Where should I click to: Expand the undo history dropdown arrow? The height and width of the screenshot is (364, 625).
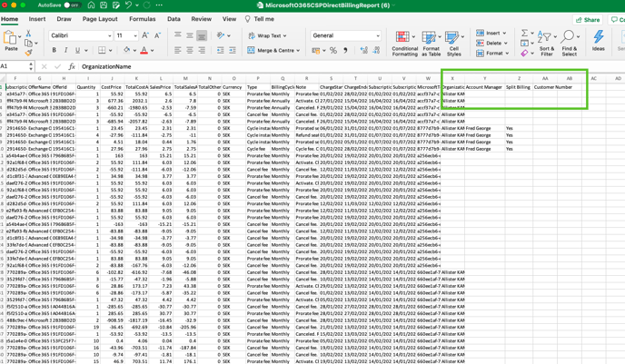(x=136, y=5)
